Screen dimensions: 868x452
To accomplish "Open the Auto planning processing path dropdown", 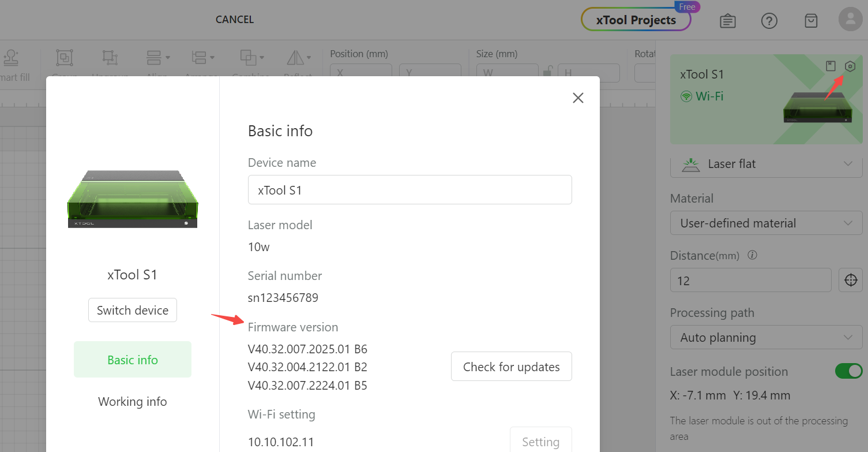I will pyautogui.click(x=766, y=337).
